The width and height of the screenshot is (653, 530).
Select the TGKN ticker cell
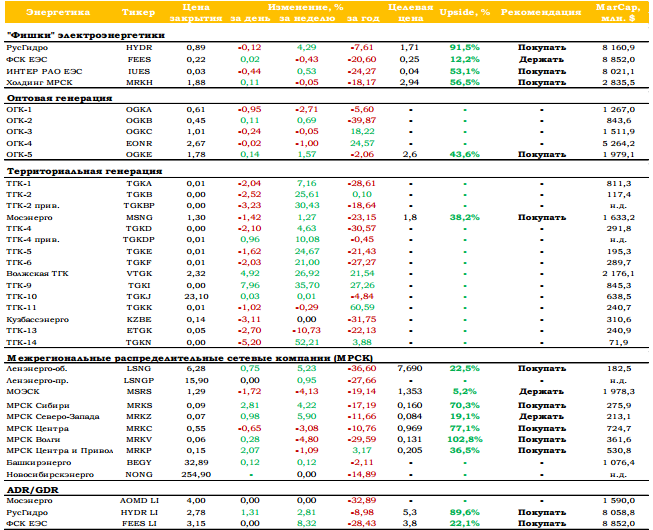coord(139,343)
